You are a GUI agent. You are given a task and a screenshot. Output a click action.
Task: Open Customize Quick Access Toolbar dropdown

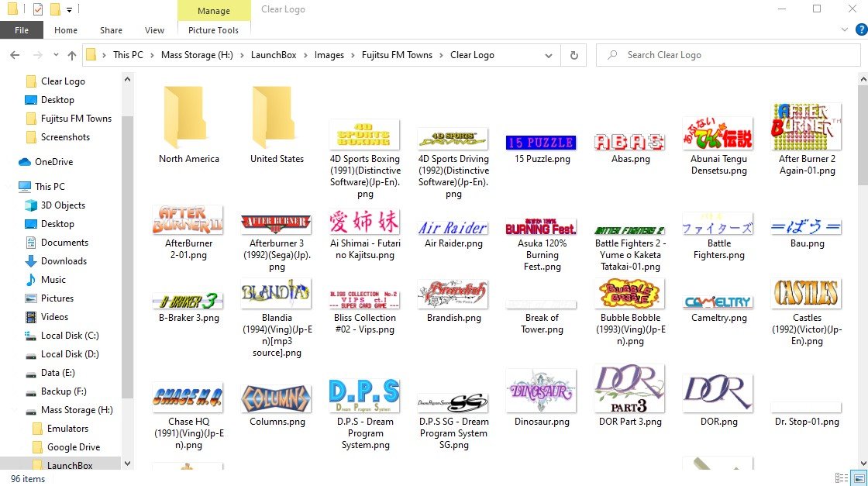point(69,9)
